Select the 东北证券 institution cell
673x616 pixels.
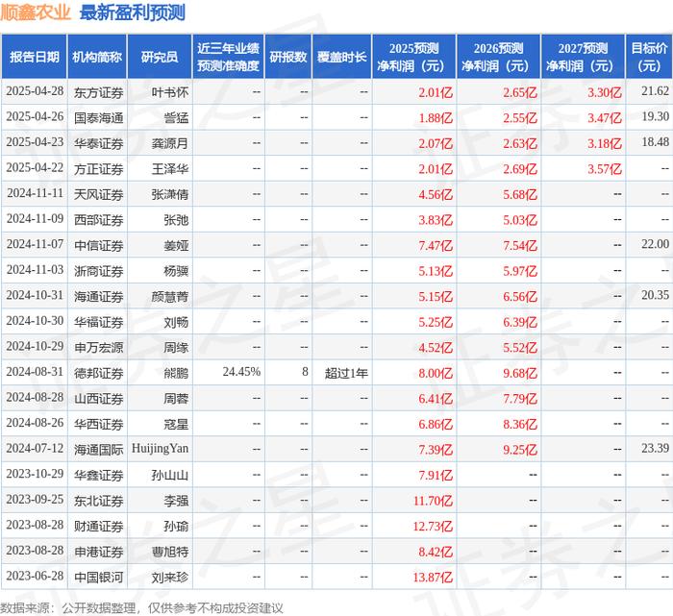pyautogui.click(x=99, y=501)
